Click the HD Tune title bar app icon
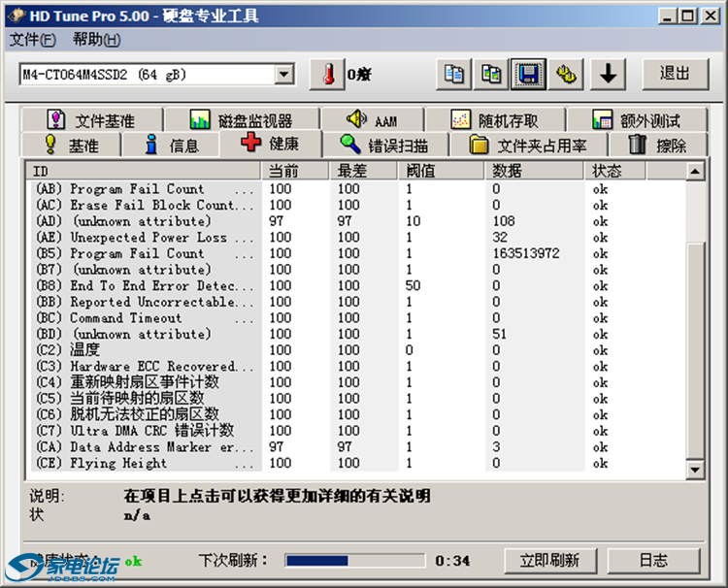 (x=16, y=16)
